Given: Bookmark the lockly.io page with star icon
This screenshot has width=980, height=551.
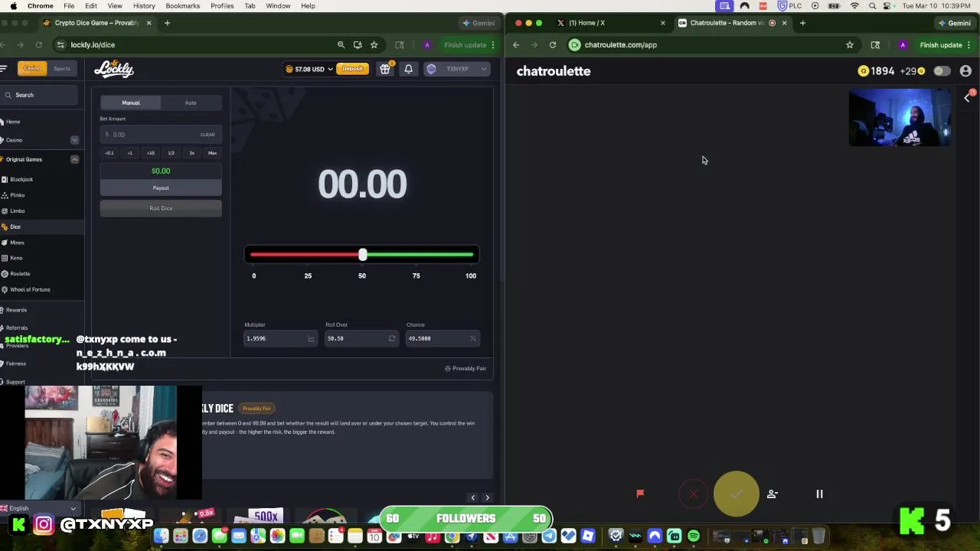Looking at the screenshot, I should 374,45.
